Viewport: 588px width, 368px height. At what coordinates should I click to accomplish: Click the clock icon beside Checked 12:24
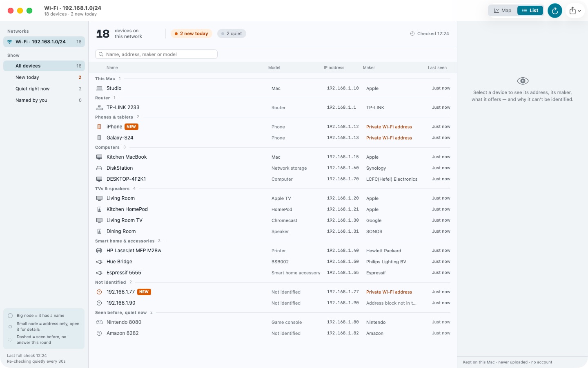412,34
